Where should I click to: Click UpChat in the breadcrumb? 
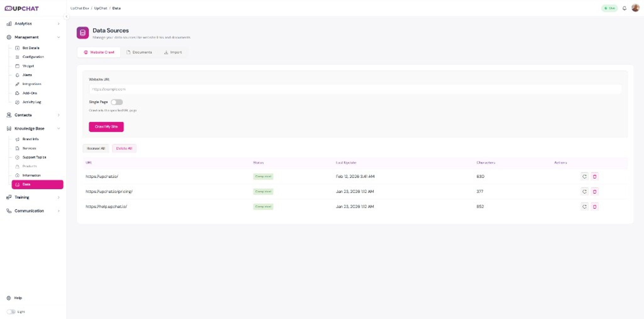(x=101, y=8)
